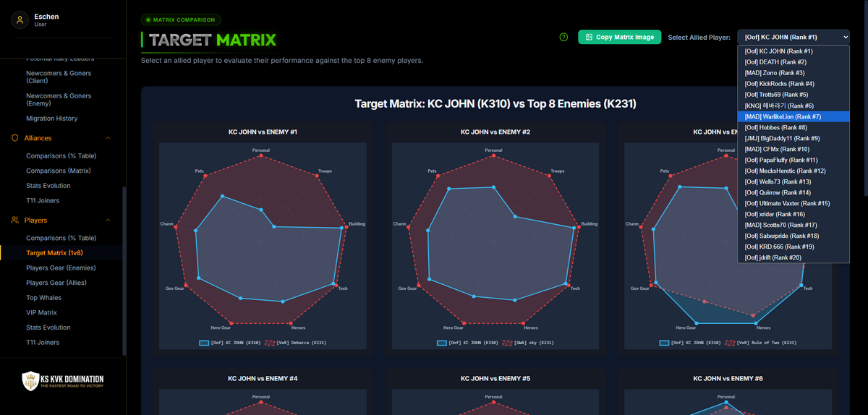Pick [JMJ] BigDaddy11 (Rank #9) option
Screen dimensions: 868x415
[793, 138]
